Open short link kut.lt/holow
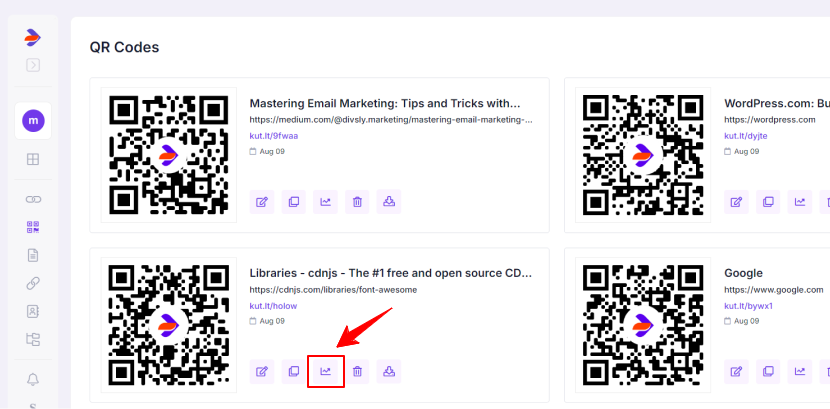 coord(273,306)
